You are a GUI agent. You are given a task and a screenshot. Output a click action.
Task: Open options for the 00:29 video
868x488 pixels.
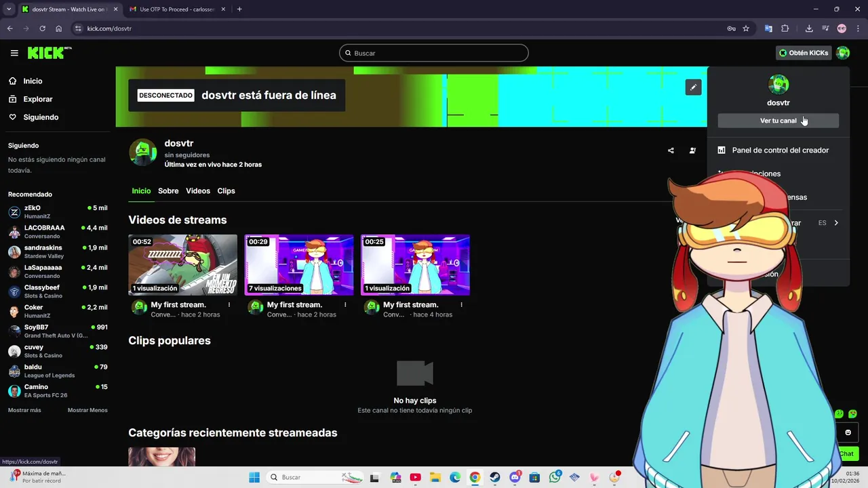(345, 305)
